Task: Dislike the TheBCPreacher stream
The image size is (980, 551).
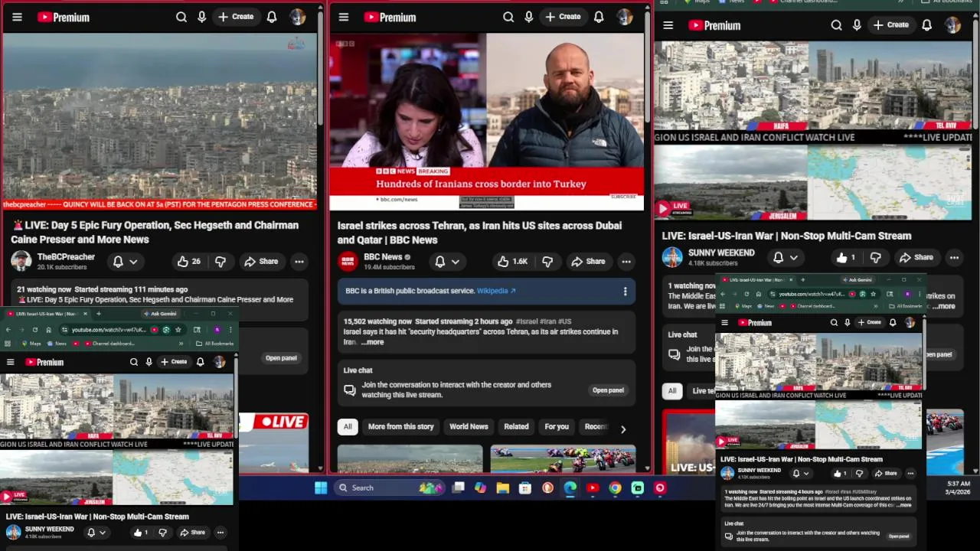Action: [220, 262]
